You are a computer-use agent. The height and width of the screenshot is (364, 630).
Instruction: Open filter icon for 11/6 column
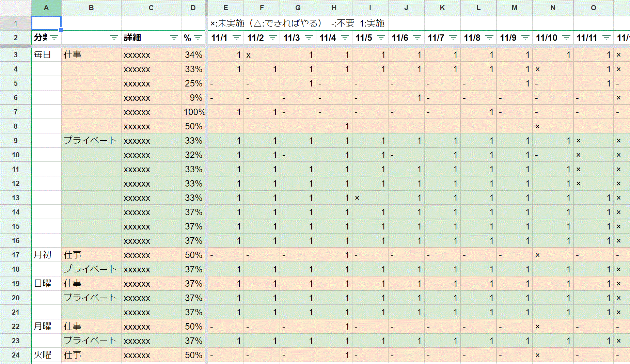pyautogui.click(x=417, y=38)
